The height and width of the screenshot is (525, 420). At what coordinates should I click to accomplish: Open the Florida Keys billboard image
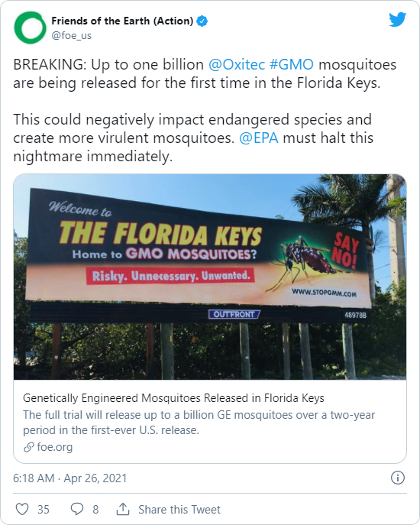tap(210, 277)
